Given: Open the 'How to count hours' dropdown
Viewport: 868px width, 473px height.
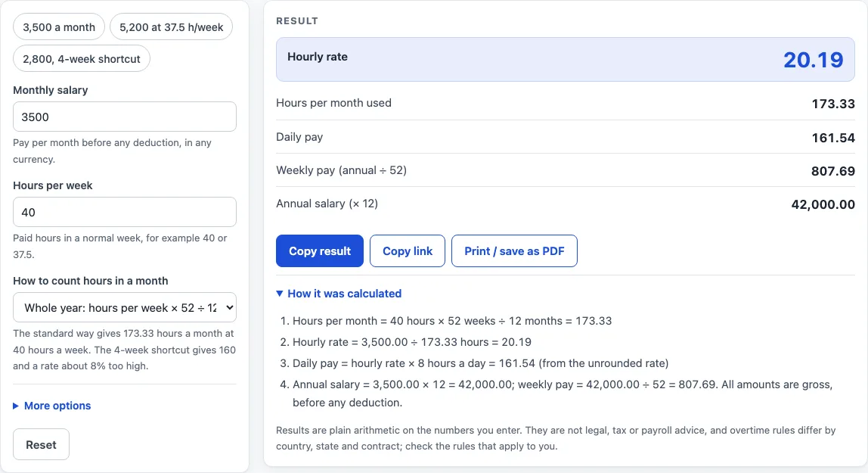Looking at the screenshot, I should pyautogui.click(x=125, y=307).
